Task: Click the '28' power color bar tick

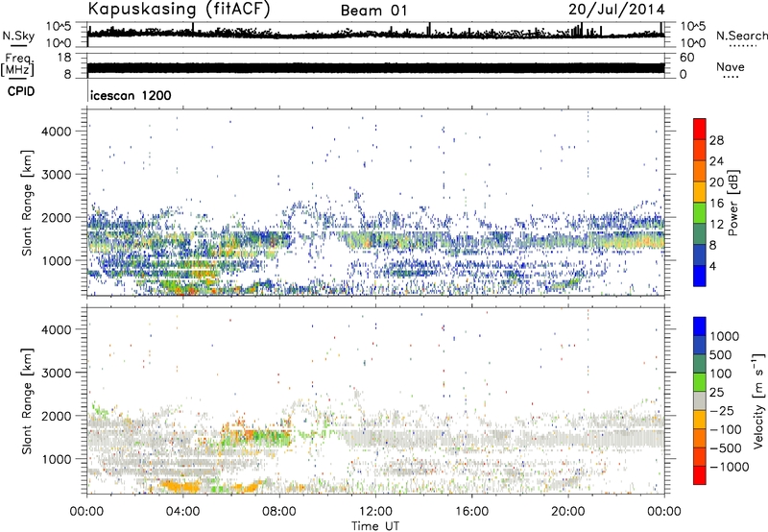Action: click(x=716, y=140)
